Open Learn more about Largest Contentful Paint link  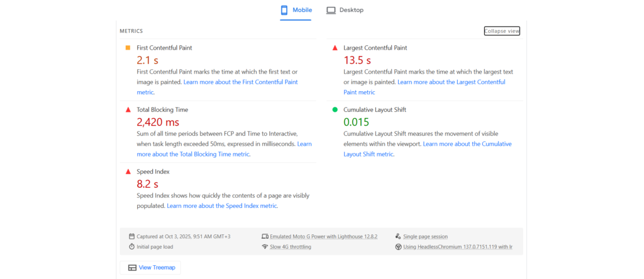coord(450,82)
